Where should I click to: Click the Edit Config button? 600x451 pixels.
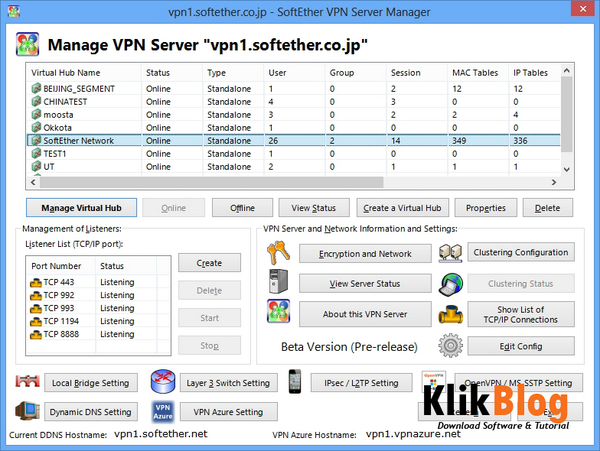point(521,346)
